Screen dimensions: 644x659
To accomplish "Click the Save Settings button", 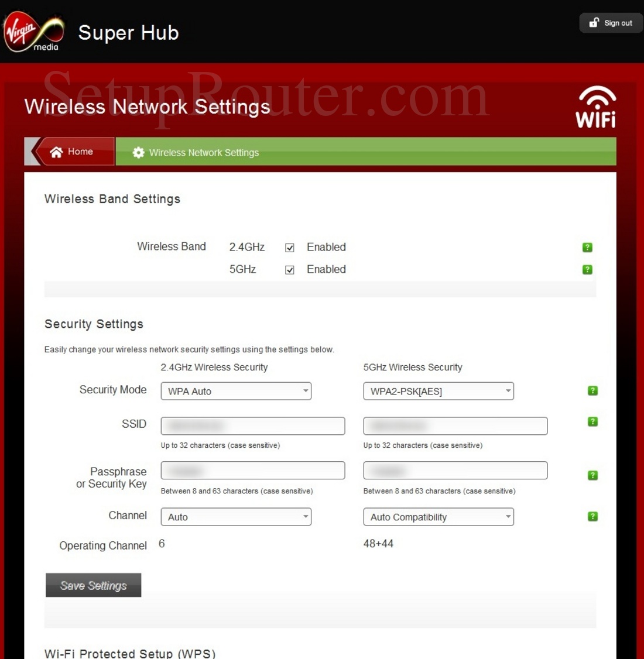I will click(93, 585).
